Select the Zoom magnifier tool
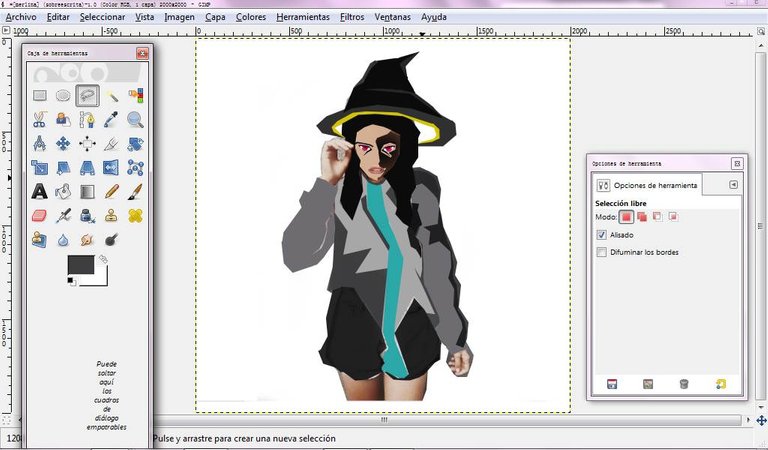 (135, 119)
